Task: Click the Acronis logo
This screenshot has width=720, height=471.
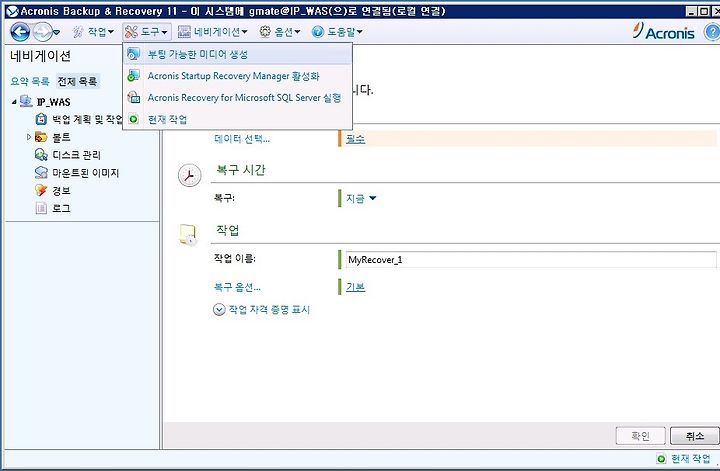Action: point(664,31)
